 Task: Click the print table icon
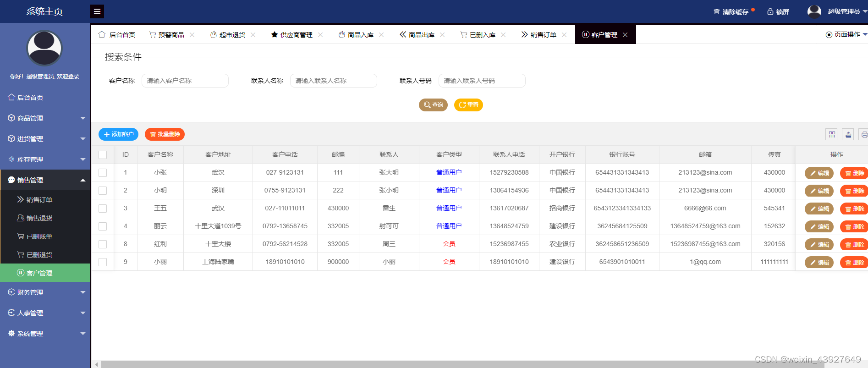pyautogui.click(x=864, y=134)
